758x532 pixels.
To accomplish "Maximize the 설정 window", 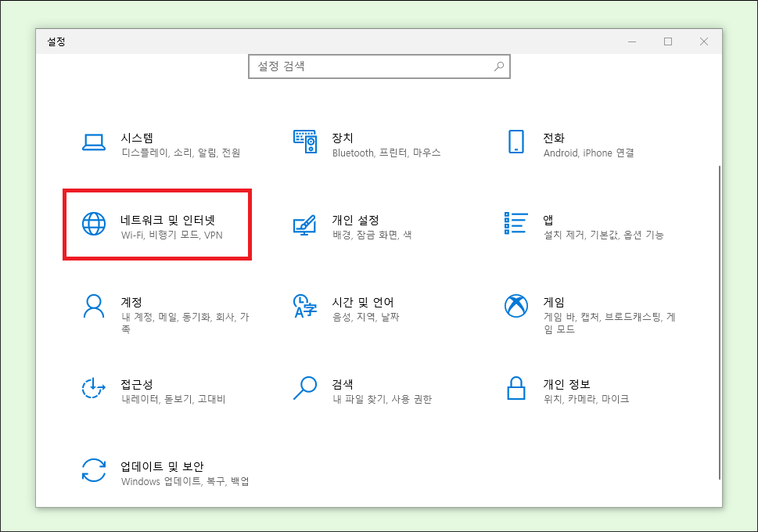I will coord(668,41).
